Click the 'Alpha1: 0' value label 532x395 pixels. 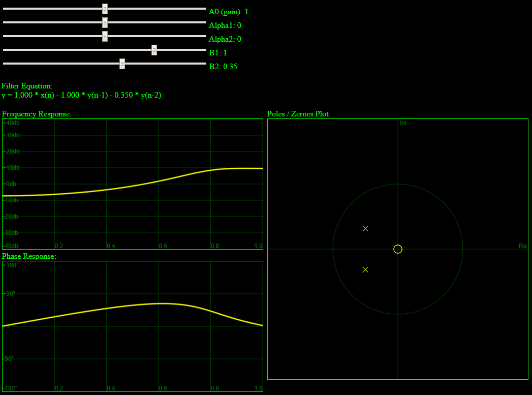click(225, 25)
